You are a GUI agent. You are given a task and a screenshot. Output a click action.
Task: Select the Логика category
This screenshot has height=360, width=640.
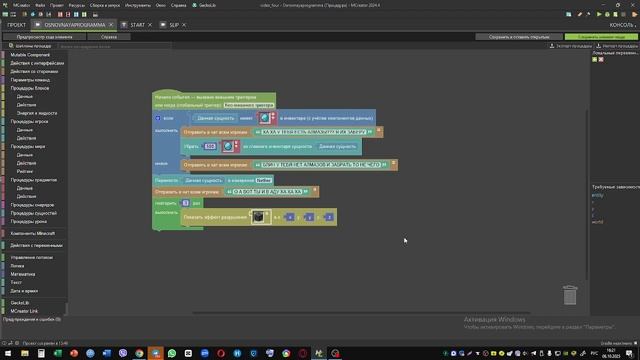tap(17, 266)
